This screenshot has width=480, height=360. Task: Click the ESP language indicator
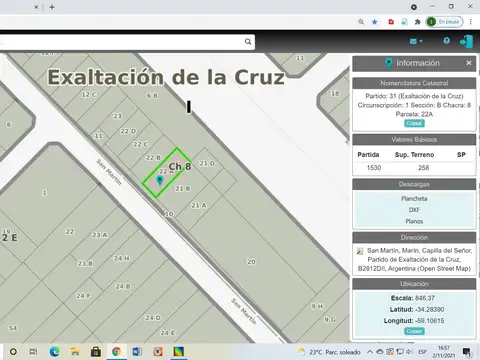click(422, 352)
